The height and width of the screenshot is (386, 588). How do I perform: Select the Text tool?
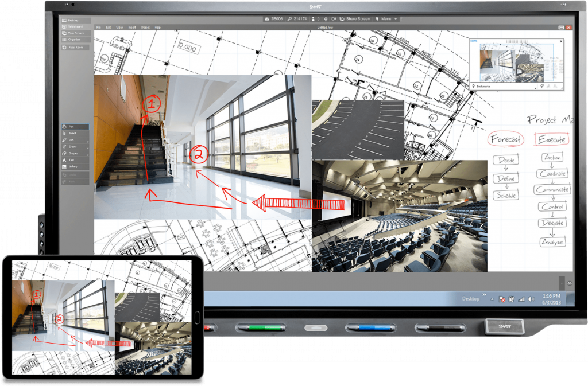pos(75,160)
